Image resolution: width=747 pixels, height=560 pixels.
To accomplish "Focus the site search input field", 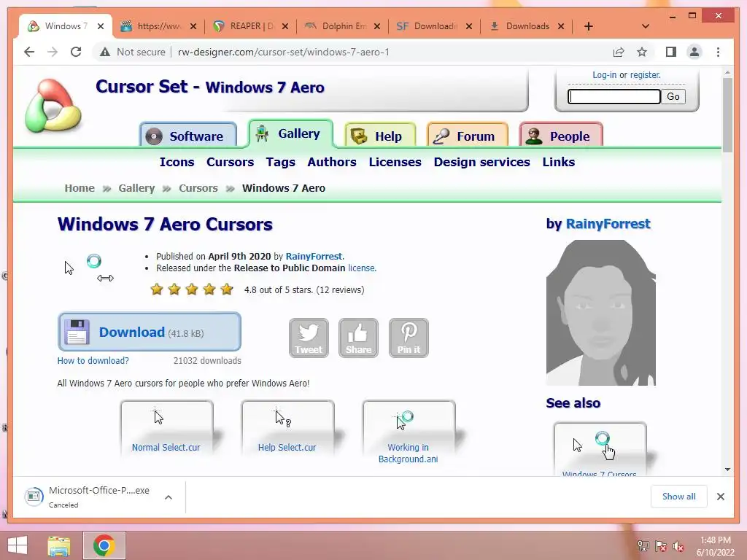I will pyautogui.click(x=614, y=97).
